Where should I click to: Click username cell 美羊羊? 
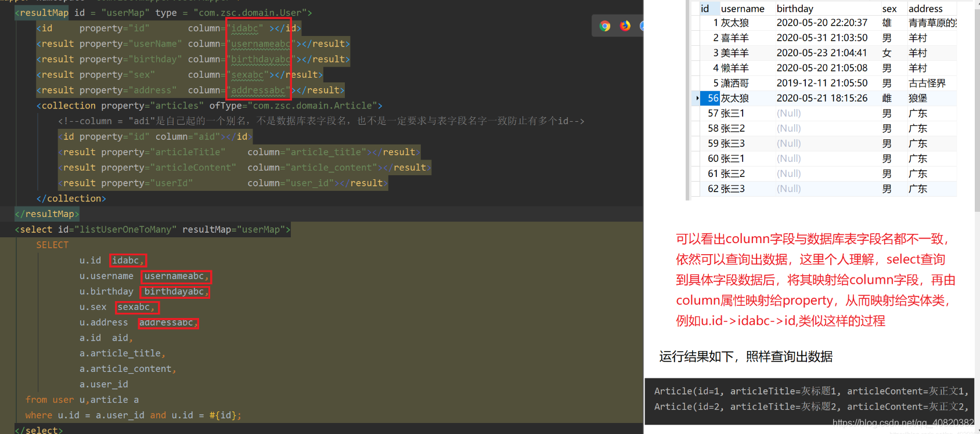734,53
